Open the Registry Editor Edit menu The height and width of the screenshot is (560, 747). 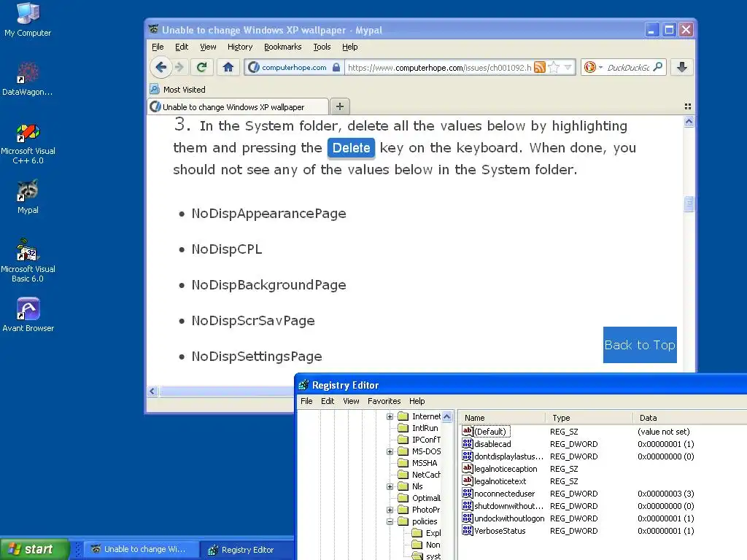(328, 401)
